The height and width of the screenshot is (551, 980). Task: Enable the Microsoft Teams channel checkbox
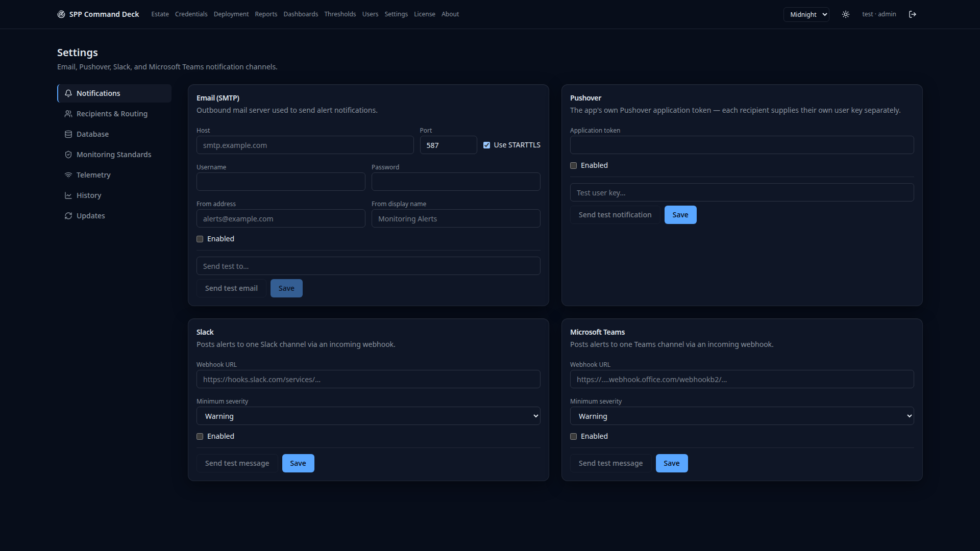click(574, 436)
